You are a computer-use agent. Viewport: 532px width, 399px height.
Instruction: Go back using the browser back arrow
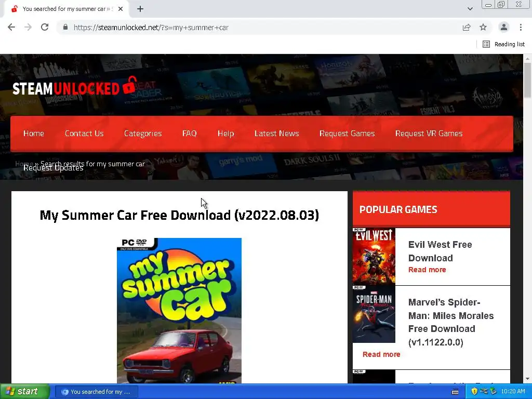(x=11, y=27)
